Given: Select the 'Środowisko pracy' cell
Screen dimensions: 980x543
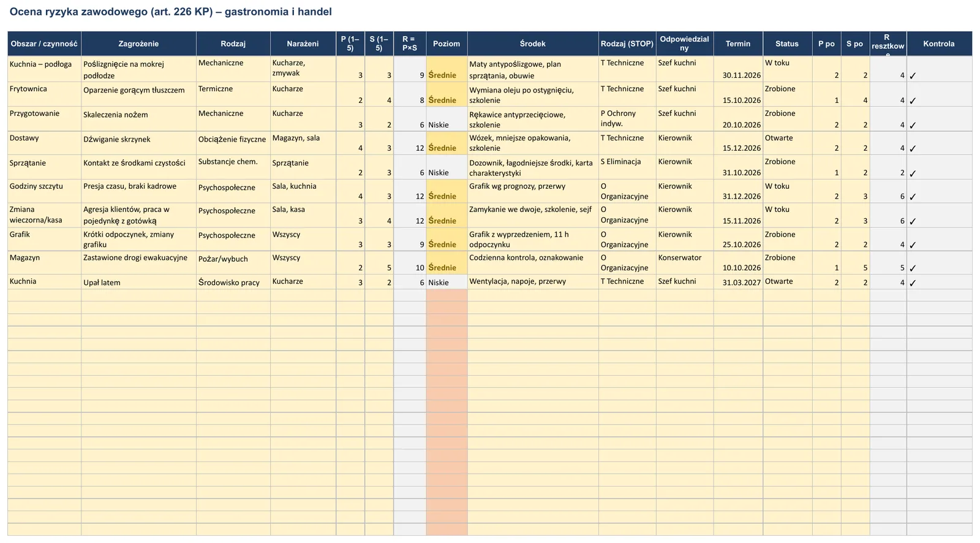Looking at the screenshot, I should tap(233, 282).
